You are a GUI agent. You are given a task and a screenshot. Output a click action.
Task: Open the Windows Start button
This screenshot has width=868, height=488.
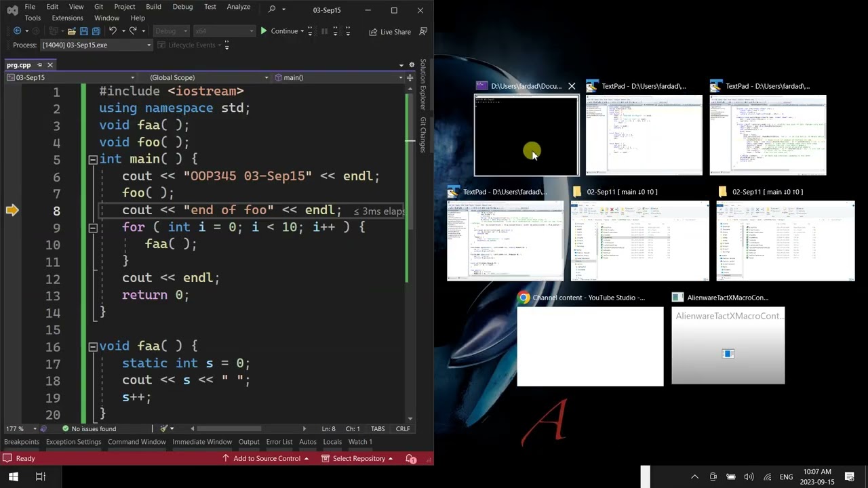(x=13, y=477)
